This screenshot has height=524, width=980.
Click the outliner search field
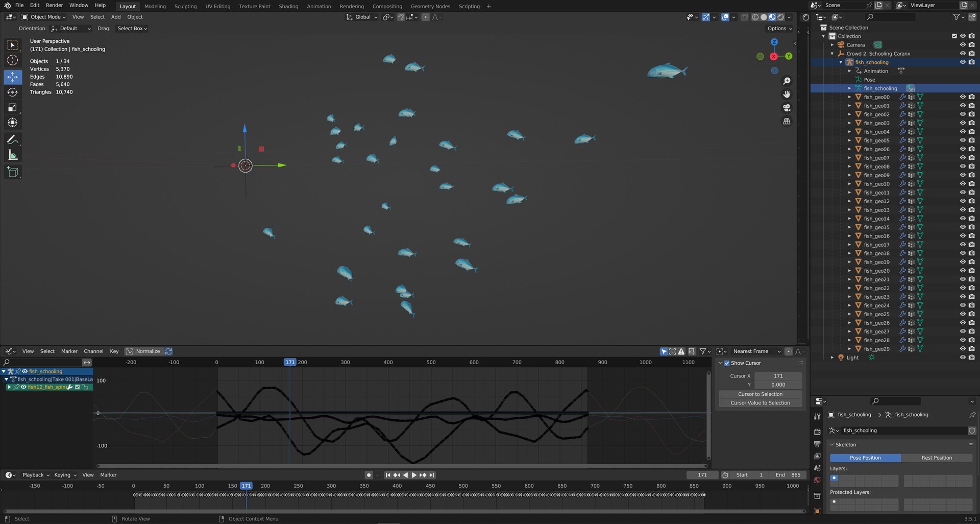[x=891, y=17]
